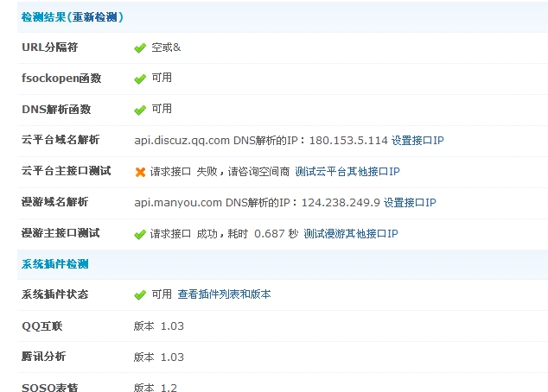
Task: Click green checkmark beside DNS解析函数
Action: tap(140, 110)
